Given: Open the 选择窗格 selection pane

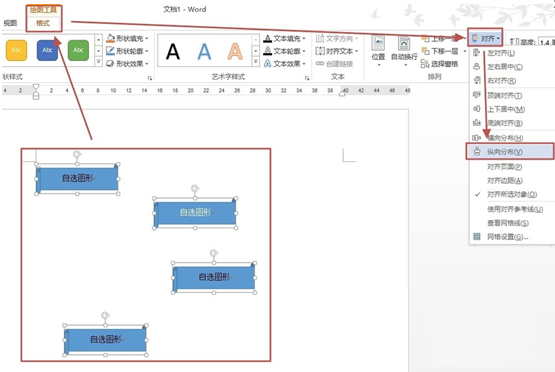Looking at the screenshot, I should [x=439, y=64].
